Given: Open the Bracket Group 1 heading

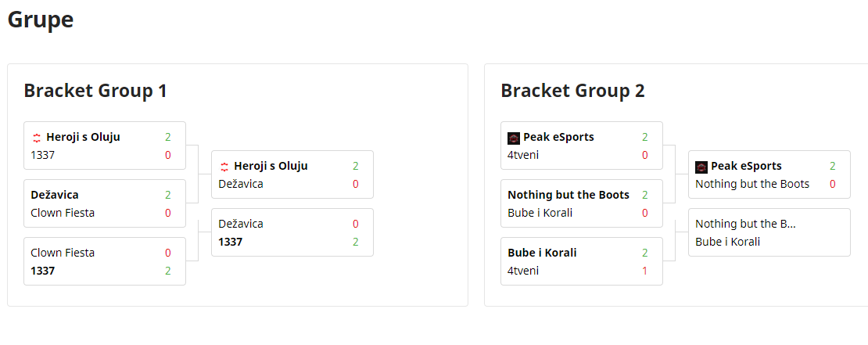Looking at the screenshot, I should tap(95, 91).
